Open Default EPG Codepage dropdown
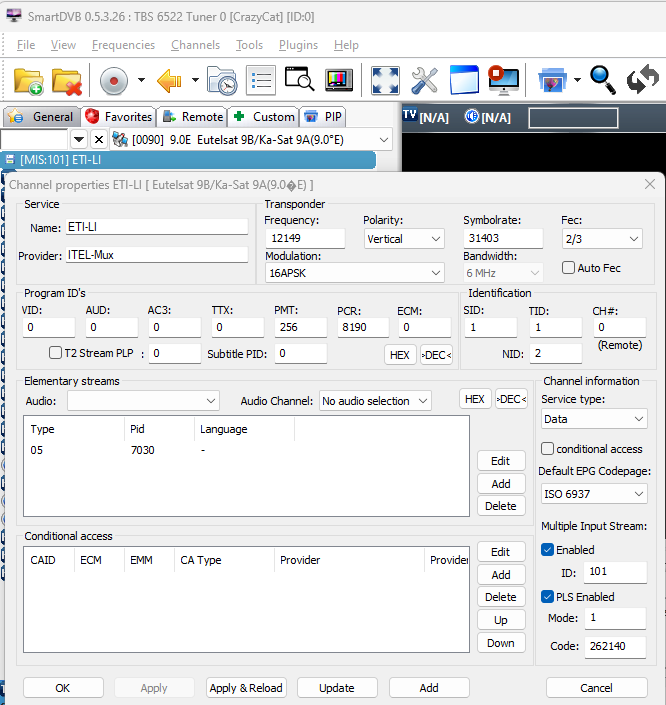Screen dimensions: 666x705 click(594, 494)
